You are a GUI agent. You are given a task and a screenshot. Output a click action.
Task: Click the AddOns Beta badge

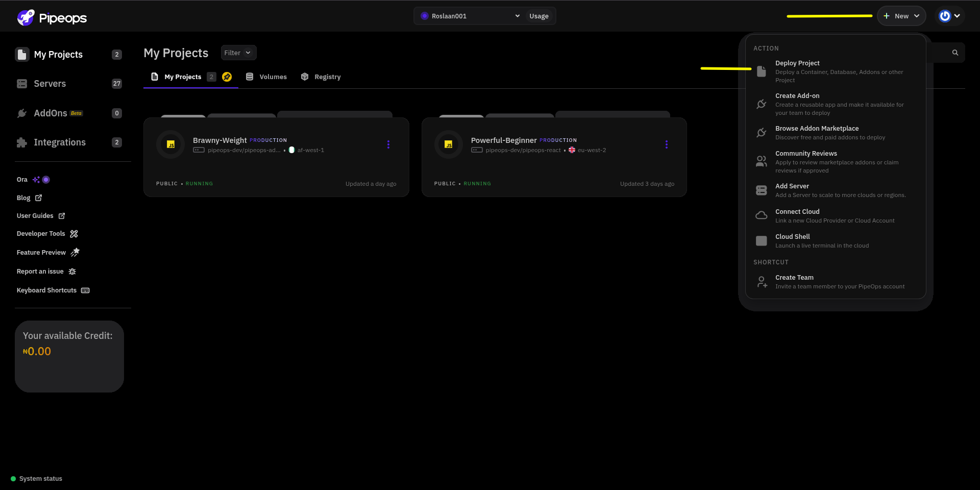point(77,113)
